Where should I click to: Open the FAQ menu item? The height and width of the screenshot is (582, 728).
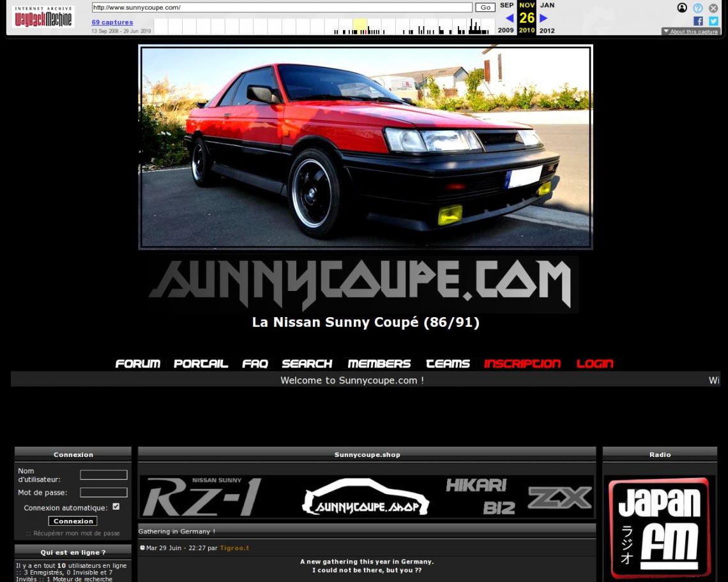tap(255, 363)
